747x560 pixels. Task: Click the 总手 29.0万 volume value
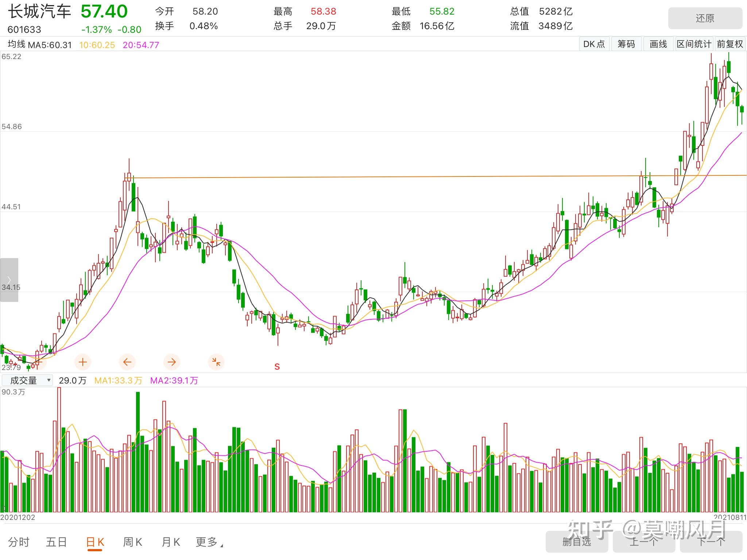(321, 26)
